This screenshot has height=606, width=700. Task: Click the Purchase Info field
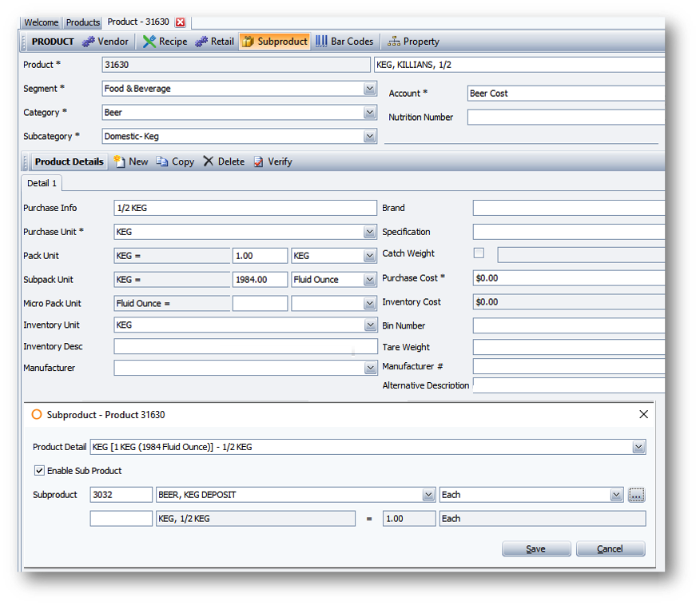[245, 208]
